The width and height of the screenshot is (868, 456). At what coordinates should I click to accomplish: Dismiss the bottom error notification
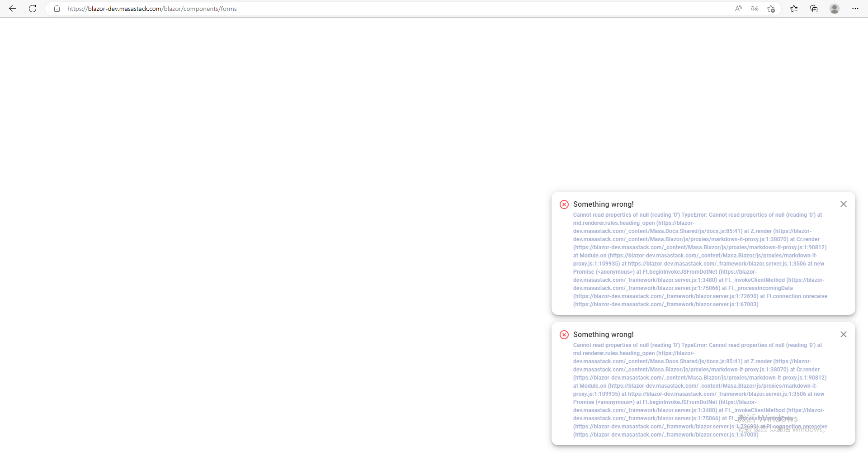click(843, 334)
